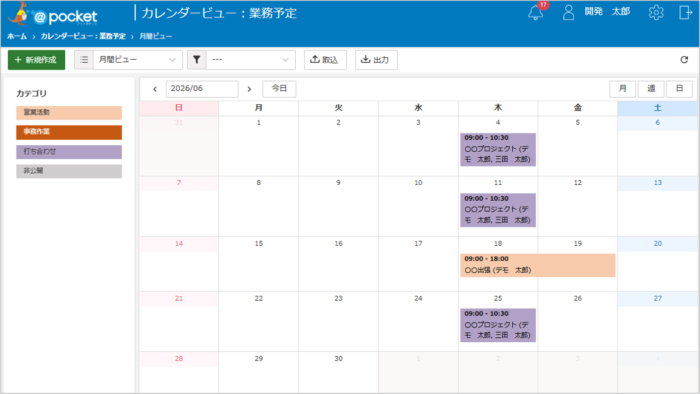Click the list view icon beside 月間ビュー
This screenshot has height=394, width=700.
84,60
